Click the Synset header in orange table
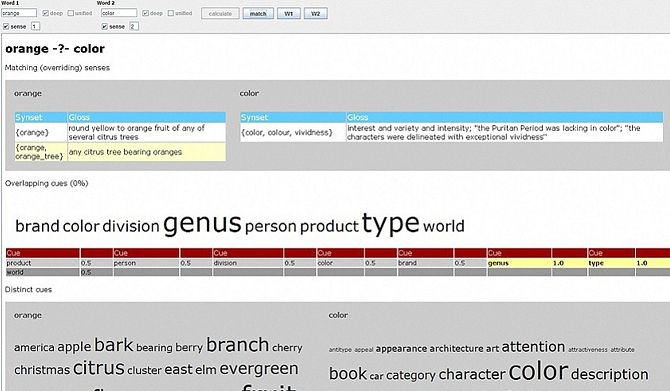 41,117
